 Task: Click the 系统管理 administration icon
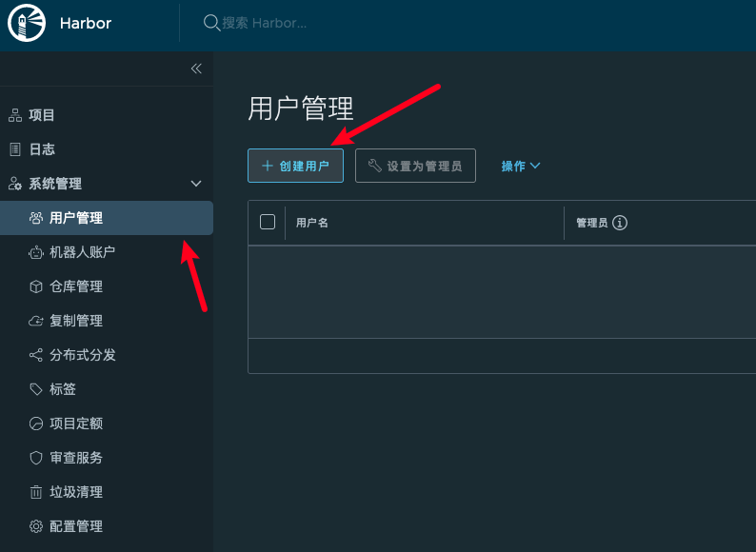pyautogui.click(x=15, y=184)
